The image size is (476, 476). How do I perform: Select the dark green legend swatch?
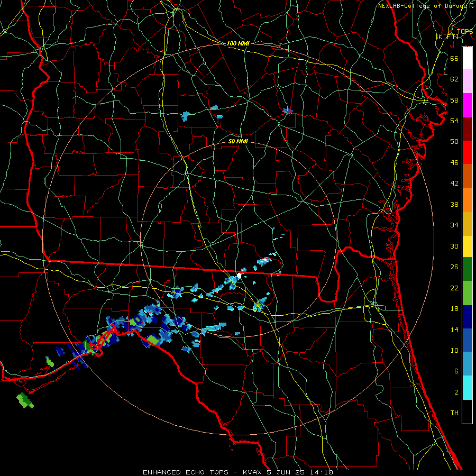tap(467, 269)
